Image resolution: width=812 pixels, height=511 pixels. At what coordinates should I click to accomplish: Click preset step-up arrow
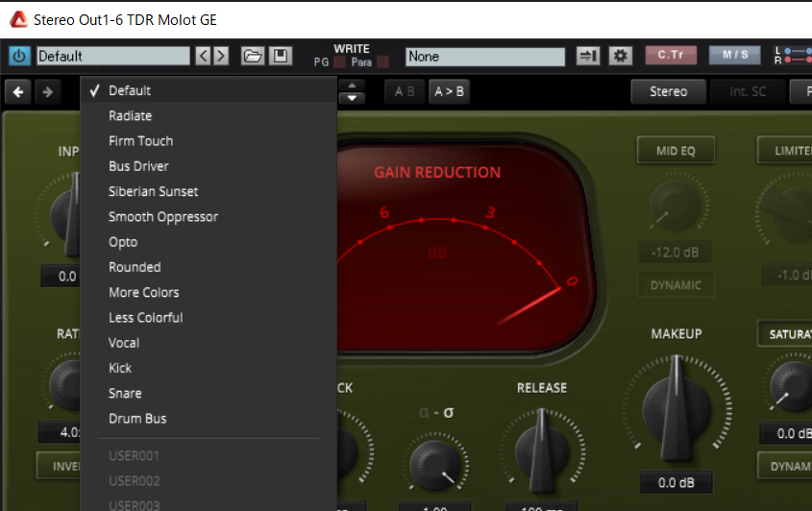[x=352, y=85]
